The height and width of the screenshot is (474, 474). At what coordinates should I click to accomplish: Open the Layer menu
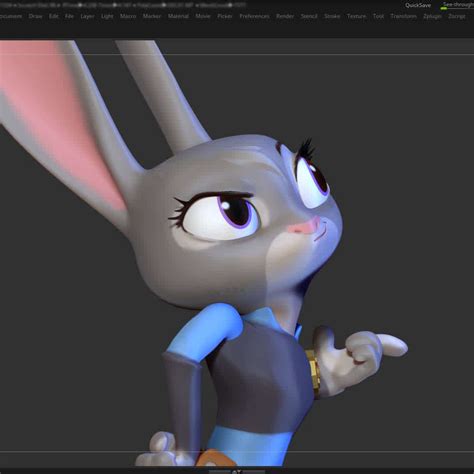[x=87, y=16]
